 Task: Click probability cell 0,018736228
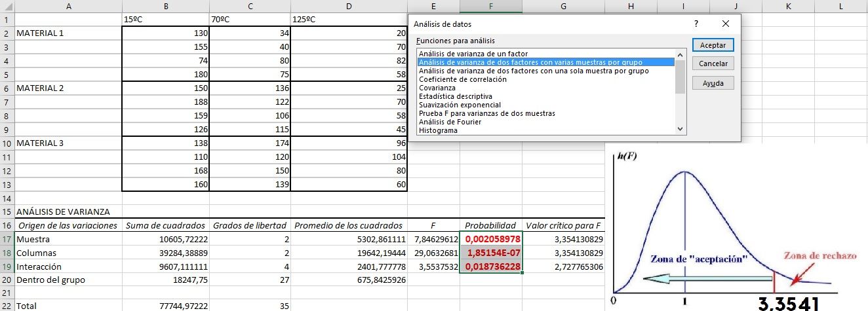[x=491, y=266]
